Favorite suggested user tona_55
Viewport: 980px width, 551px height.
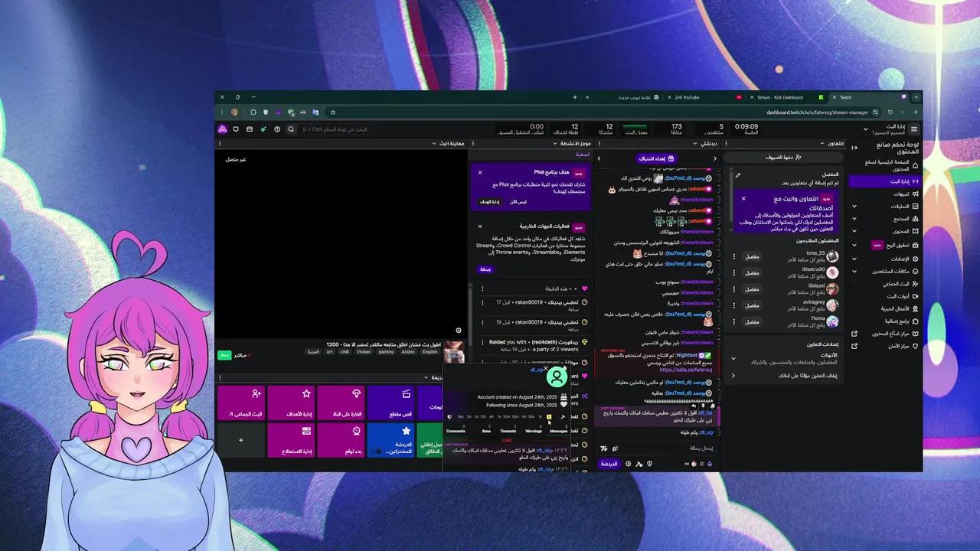752,256
